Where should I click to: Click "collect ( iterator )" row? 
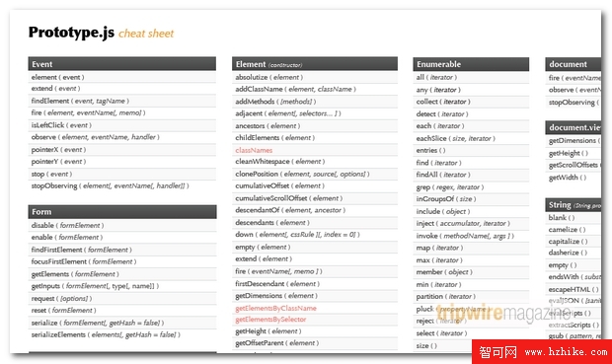coord(471,102)
